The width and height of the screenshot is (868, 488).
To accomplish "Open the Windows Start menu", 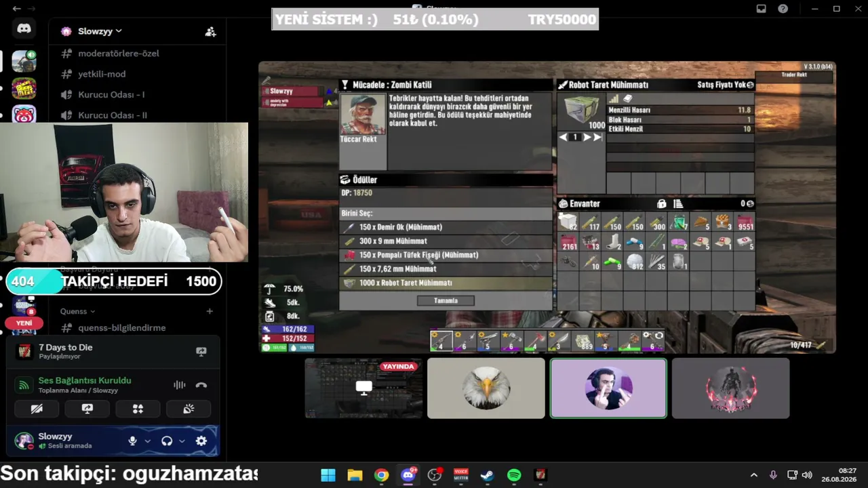I will click(328, 475).
